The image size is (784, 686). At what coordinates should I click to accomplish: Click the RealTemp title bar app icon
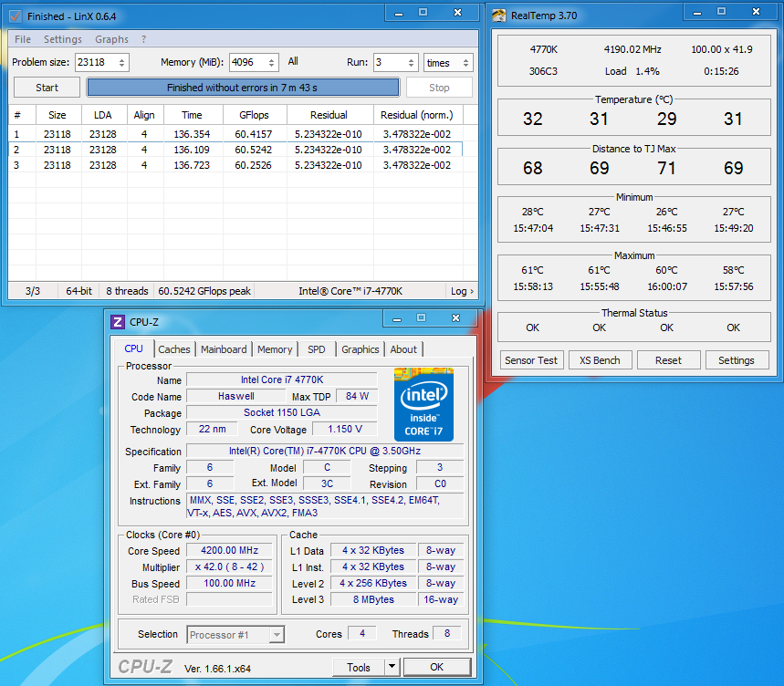[498, 16]
